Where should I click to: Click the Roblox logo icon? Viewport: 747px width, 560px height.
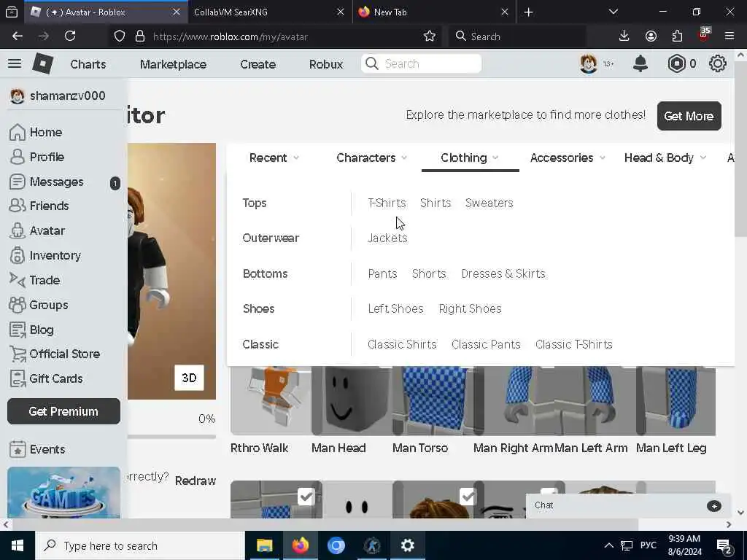(42, 63)
